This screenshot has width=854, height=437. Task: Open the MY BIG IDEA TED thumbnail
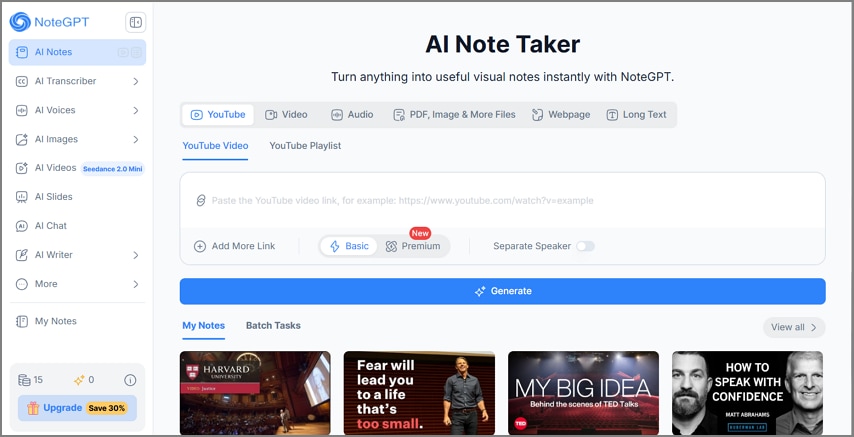click(x=583, y=393)
